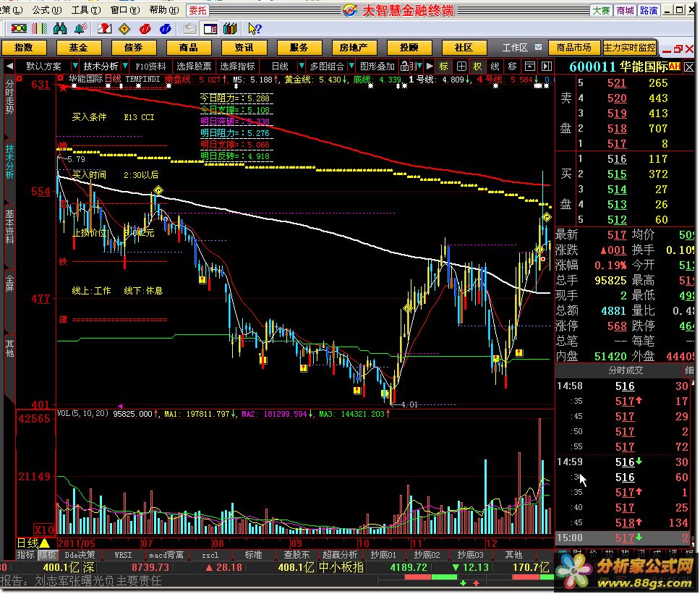Click the blue info circle icon

166,29
